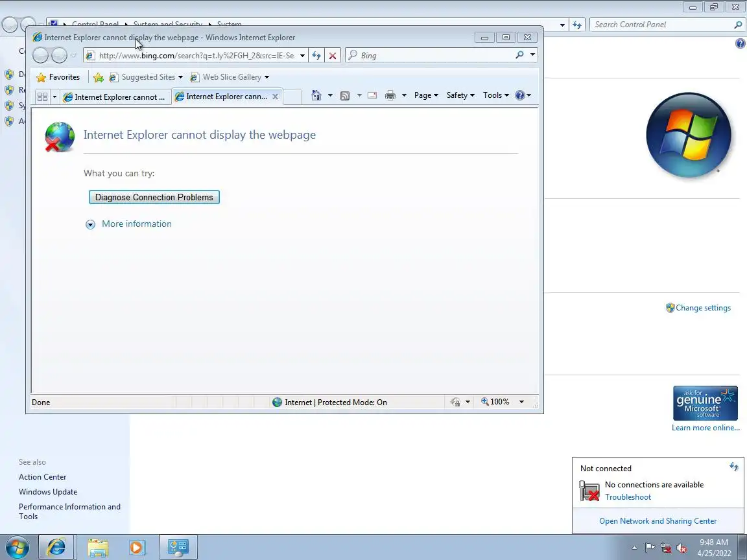Expand More information section

(x=128, y=224)
